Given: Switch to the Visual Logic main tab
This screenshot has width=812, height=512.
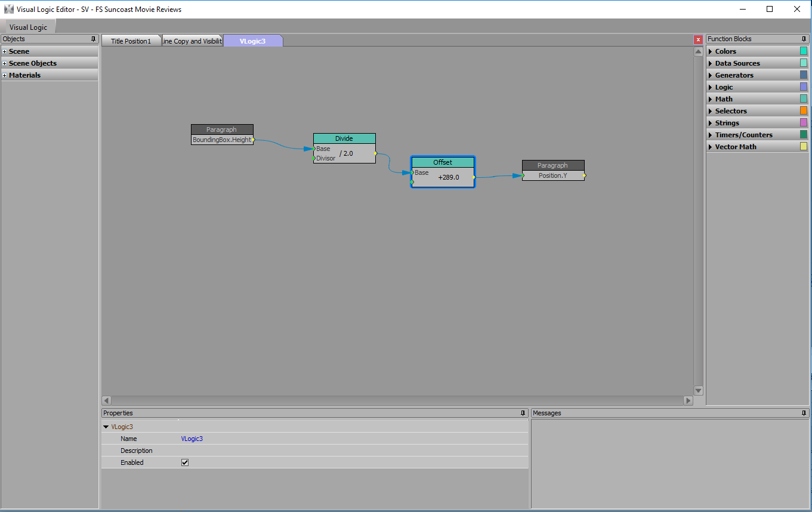Looking at the screenshot, I should 28,27.
